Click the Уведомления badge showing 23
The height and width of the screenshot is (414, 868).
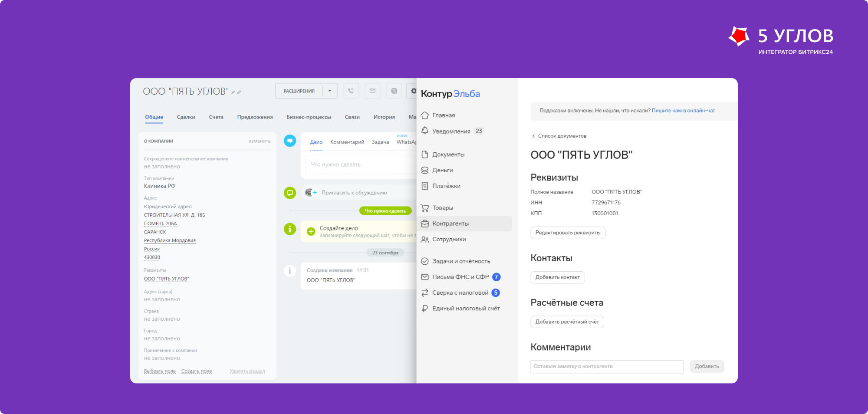(x=479, y=131)
